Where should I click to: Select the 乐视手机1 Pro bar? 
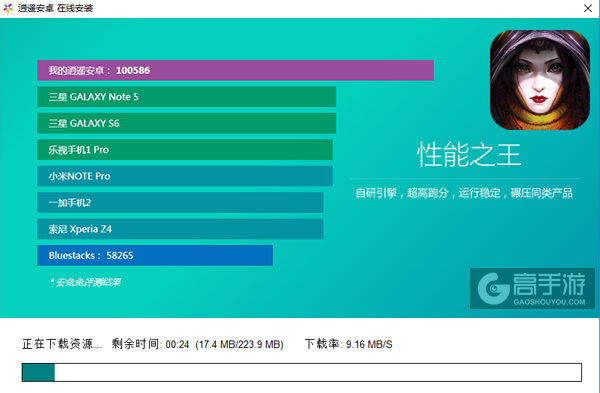(x=185, y=150)
